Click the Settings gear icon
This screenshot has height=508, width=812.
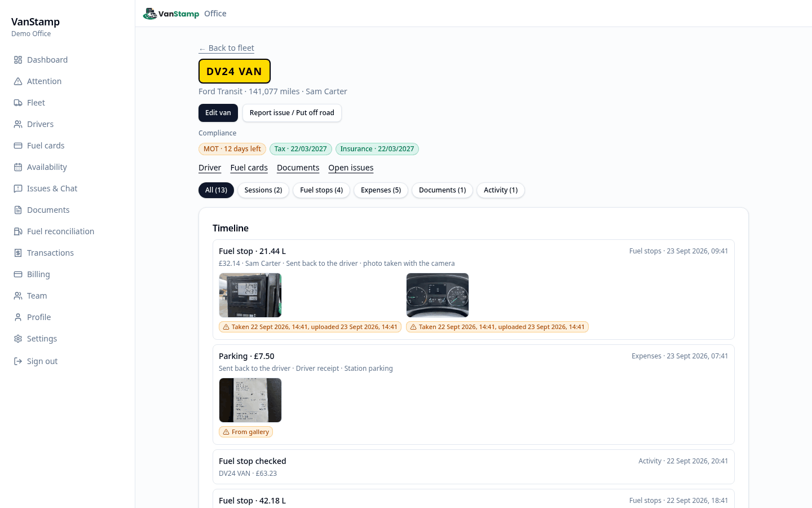(x=18, y=339)
